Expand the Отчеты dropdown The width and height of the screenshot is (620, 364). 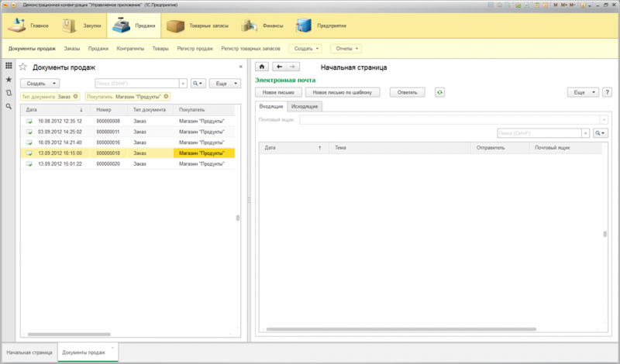tap(346, 49)
